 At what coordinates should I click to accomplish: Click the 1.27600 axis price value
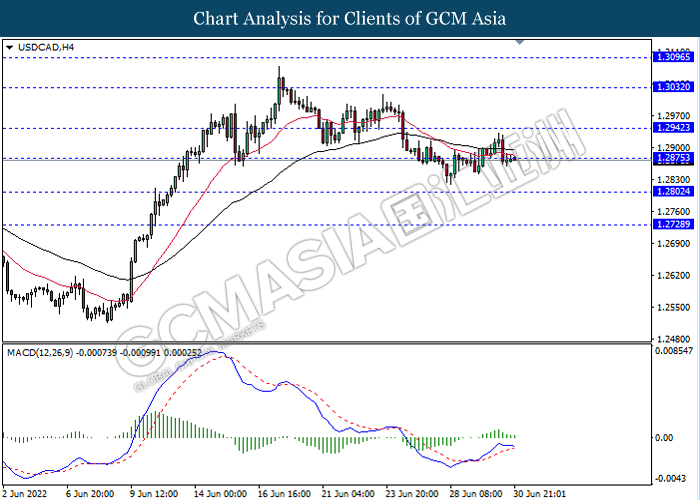(673, 212)
